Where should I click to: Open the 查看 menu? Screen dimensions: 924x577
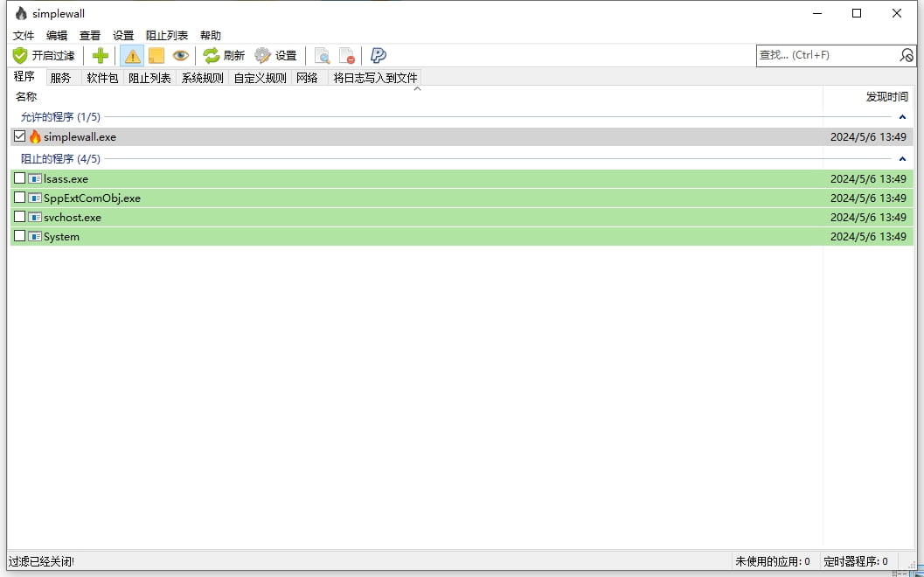pos(90,35)
